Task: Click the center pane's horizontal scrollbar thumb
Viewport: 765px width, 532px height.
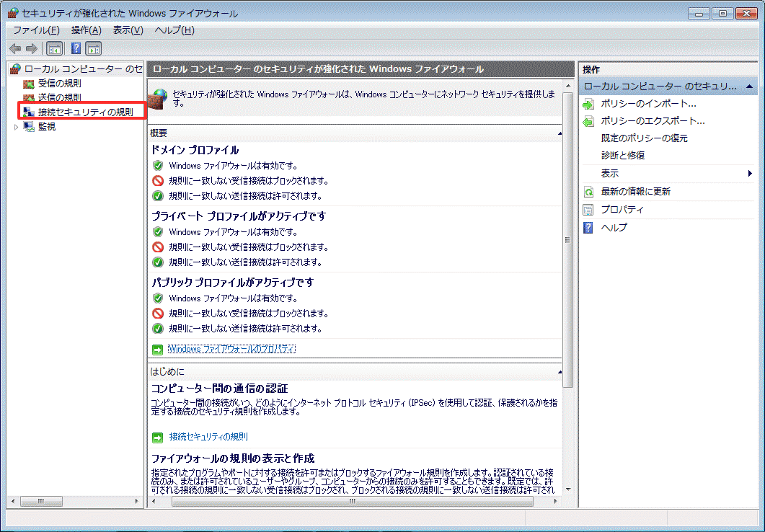Action: pyautogui.click(x=353, y=501)
